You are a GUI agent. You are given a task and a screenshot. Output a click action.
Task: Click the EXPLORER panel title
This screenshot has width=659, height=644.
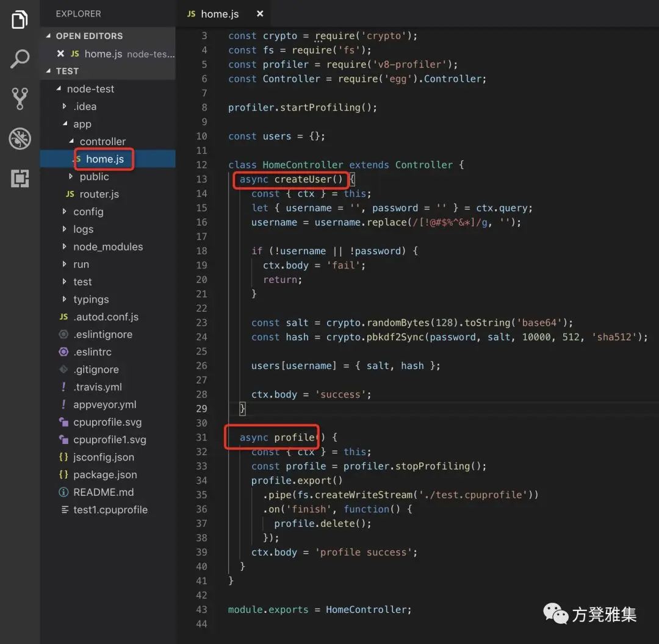(x=78, y=14)
